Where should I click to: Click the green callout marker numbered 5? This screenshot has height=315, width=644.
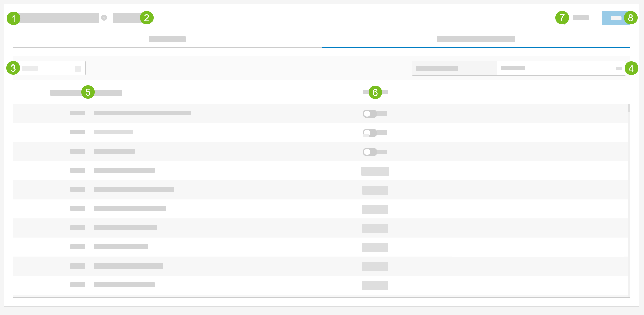click(x=88, y=92)
